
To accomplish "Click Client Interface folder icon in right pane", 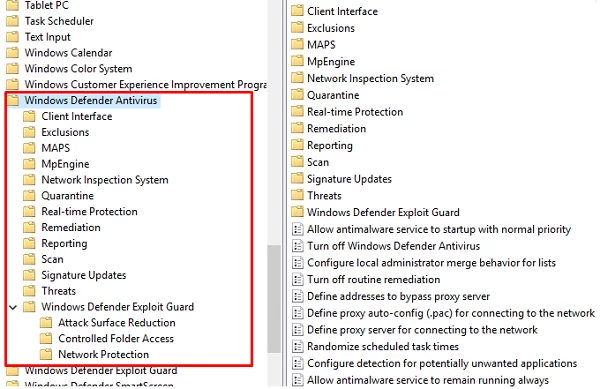I will pos(297,11).
